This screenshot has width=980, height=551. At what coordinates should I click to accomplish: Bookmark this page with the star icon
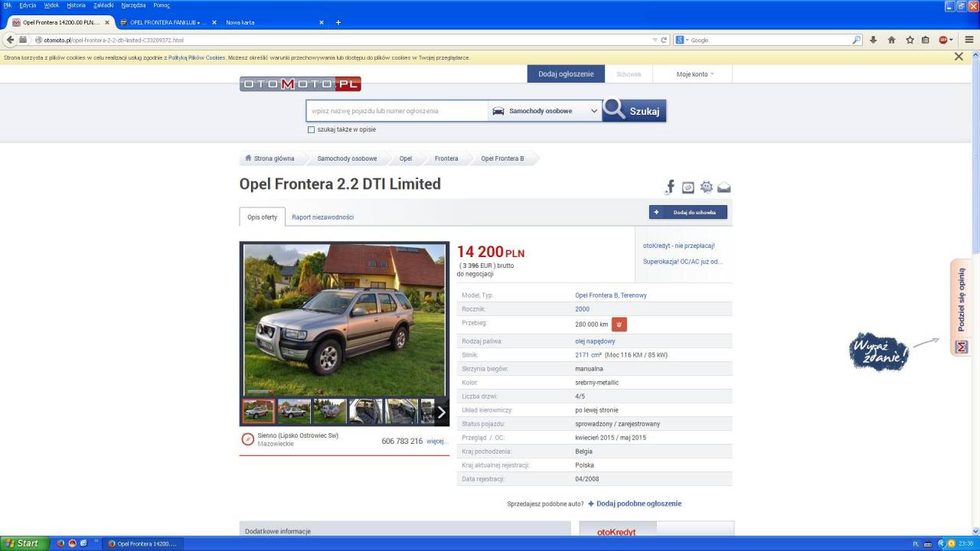point(910,40)
